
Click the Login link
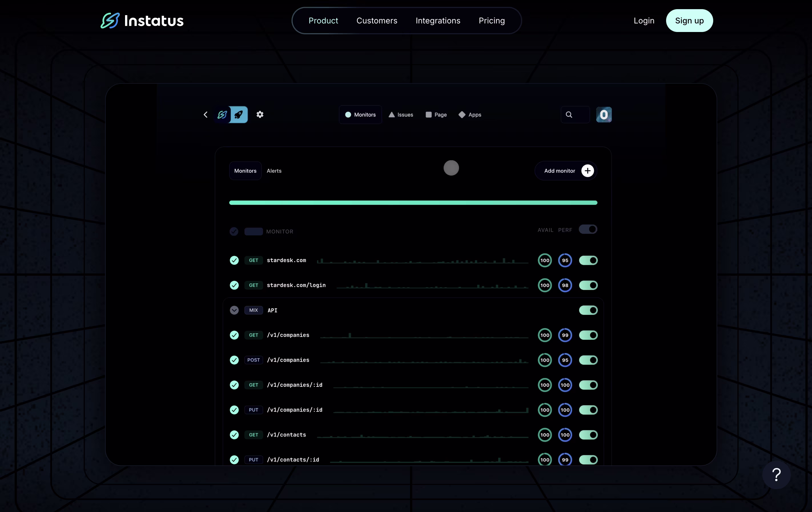tap(644, 21)
